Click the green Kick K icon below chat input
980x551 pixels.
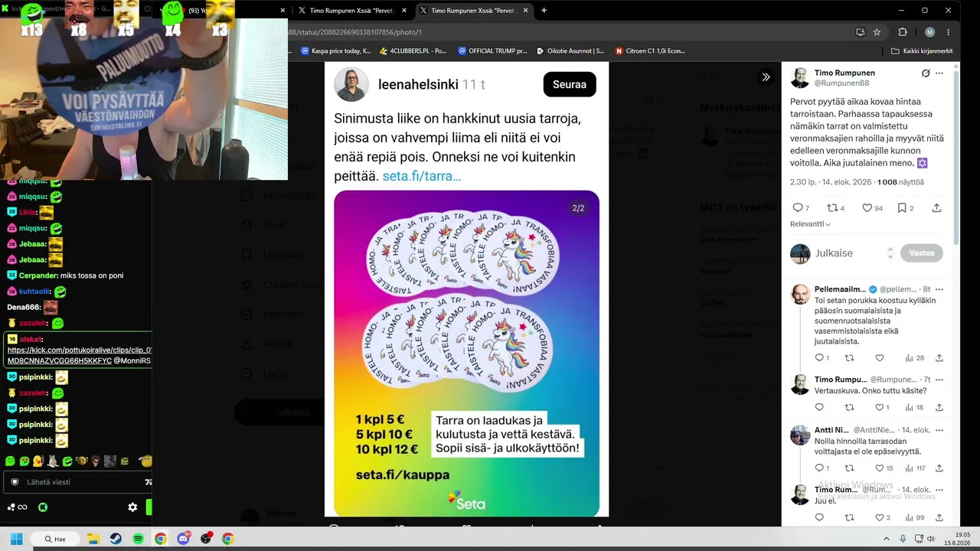(x=43, y=507)
